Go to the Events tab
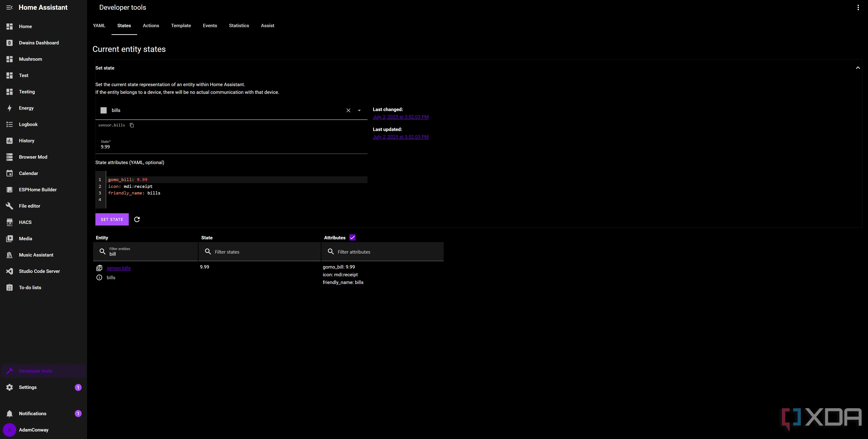This screenshot has height=439, width=868. pos(210,26)
